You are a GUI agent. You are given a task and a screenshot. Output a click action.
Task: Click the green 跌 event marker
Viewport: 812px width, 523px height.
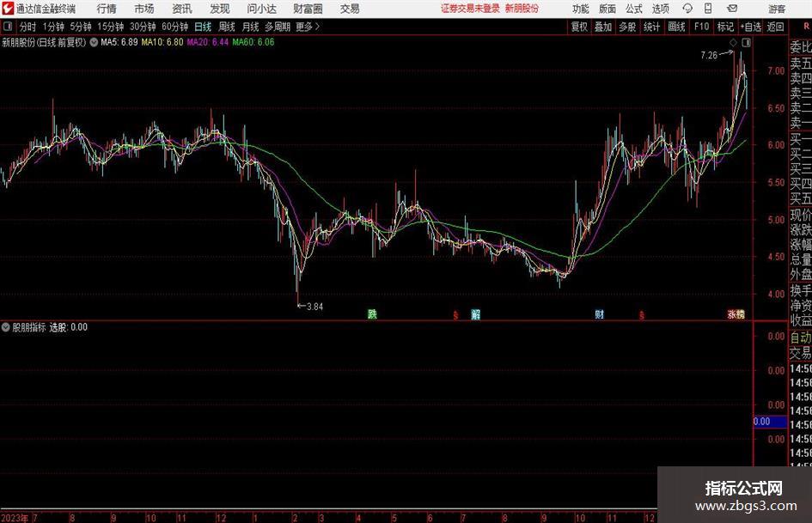[372, 313]
